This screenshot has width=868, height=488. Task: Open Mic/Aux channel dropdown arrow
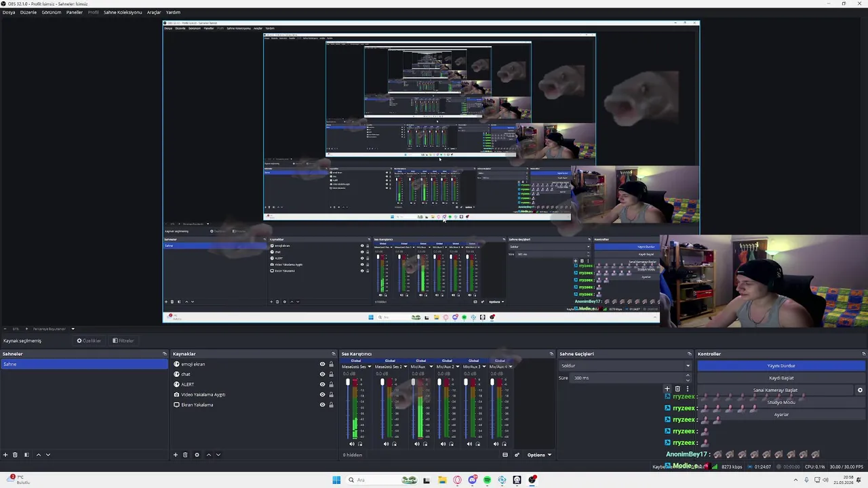pos(431,367)
